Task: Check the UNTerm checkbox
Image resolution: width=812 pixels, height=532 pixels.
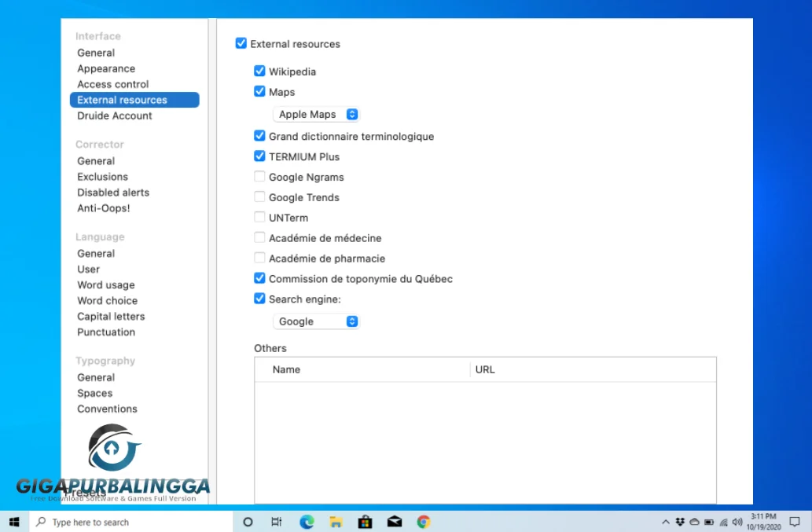Action: point(259,217)
